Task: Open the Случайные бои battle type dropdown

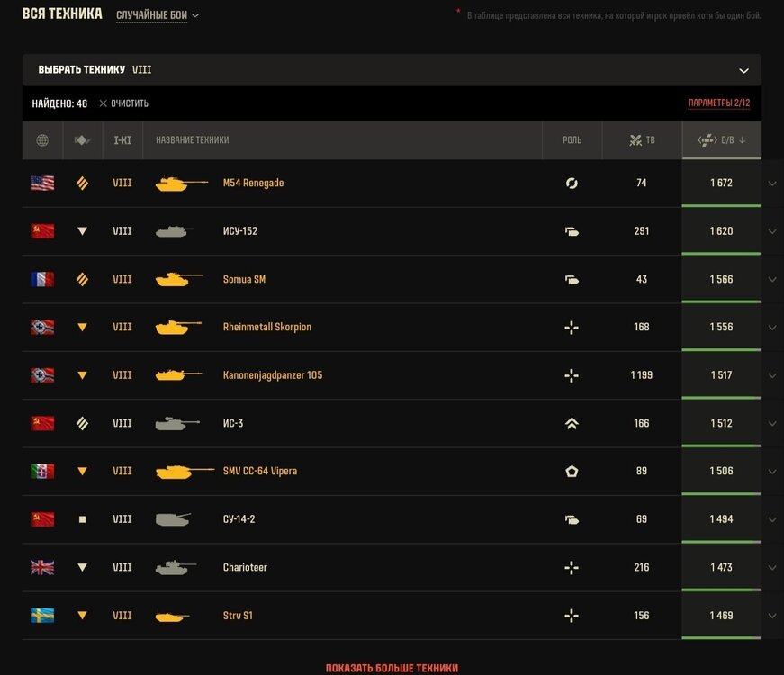Action: [x=158, y=15]
